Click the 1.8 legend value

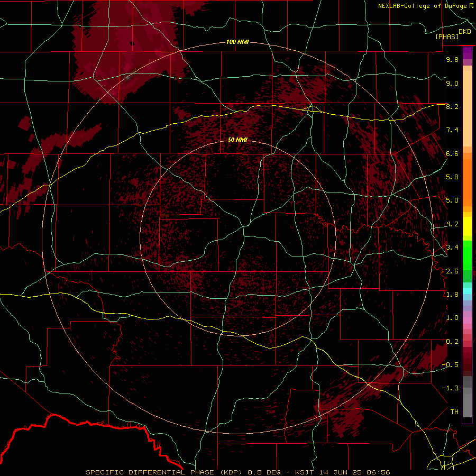click(452, 295)
